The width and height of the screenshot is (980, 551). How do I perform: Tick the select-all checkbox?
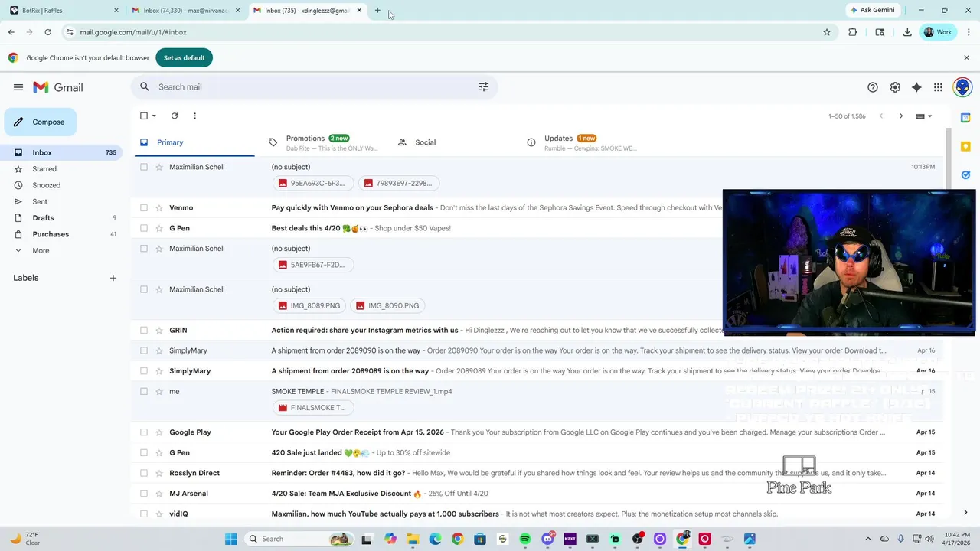(x=144, y=116)
